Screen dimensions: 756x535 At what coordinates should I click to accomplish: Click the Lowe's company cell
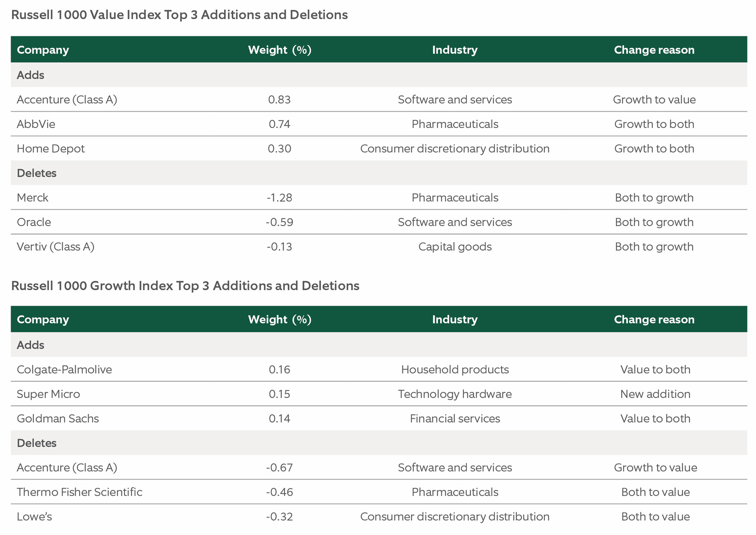(34, 516)
